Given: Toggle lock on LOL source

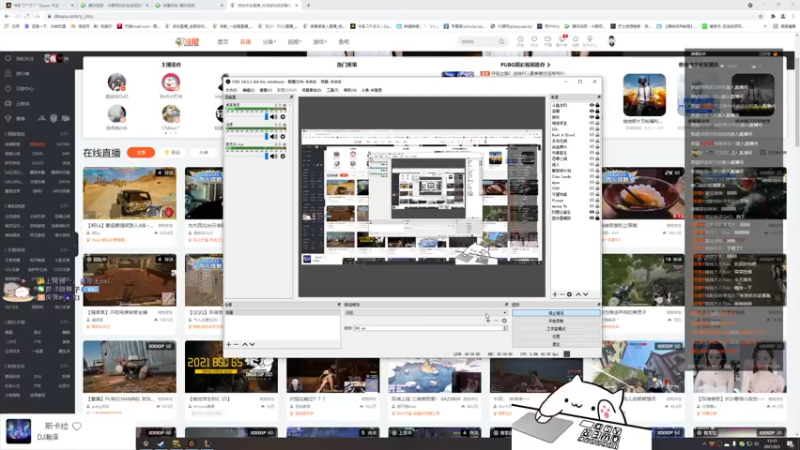Looking at the screenshot, I should 597,129.
